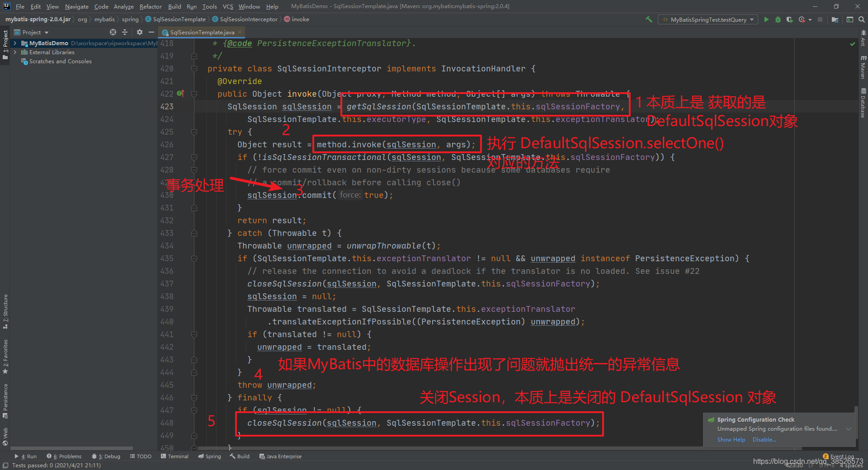Open Search Everywhere with the magnifier icon
868x470 pixels.
862,19
